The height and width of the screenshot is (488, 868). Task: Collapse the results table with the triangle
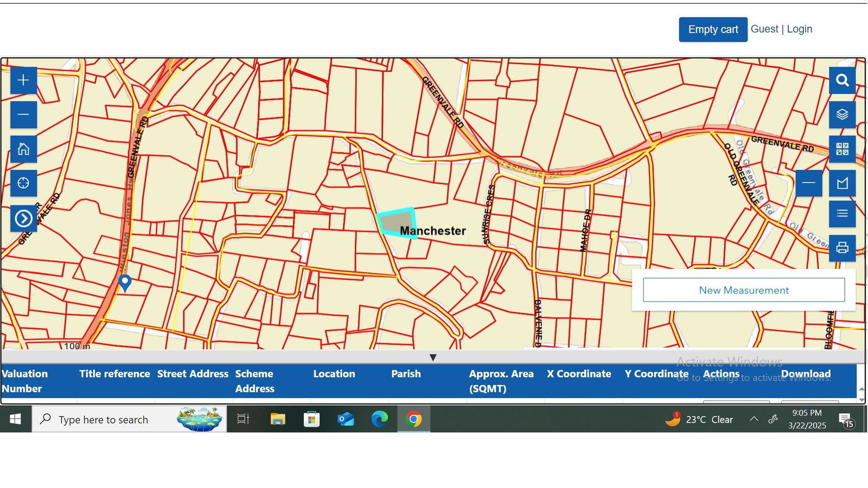click(433, 357)
